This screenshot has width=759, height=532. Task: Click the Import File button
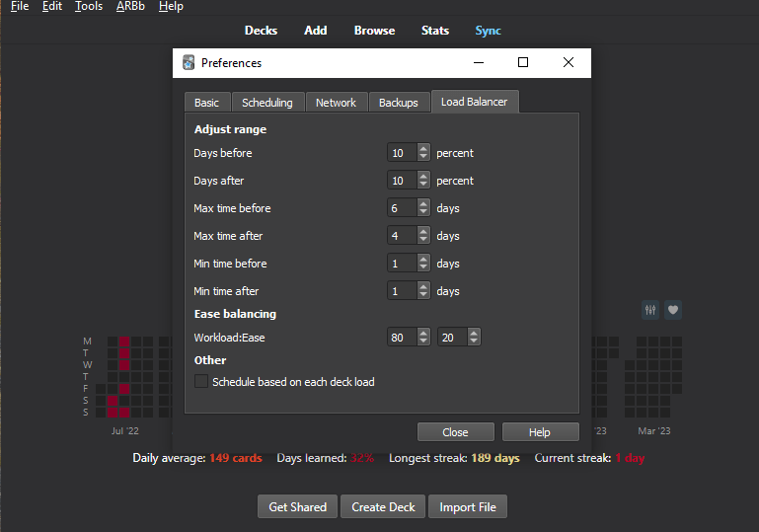coord(468,506)
